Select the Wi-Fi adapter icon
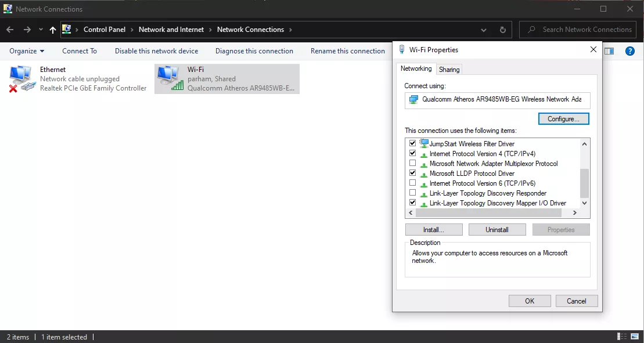This screenshot has width=644, height=343. coord(170,79)
